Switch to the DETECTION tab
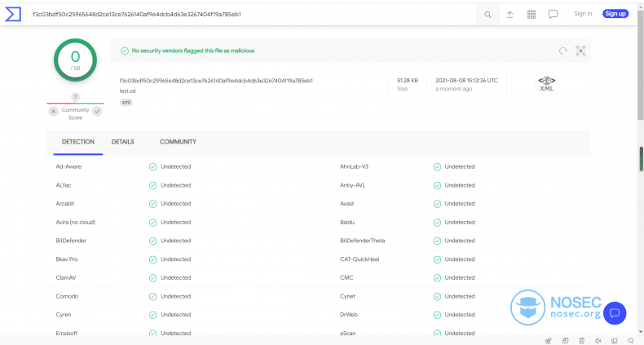 [x=78, y=142]
